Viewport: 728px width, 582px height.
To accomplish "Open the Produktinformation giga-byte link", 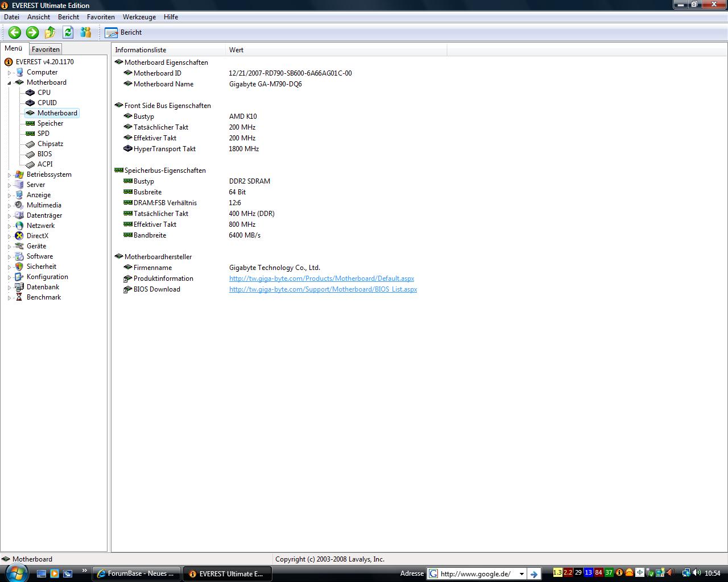I will pos(321,278).
